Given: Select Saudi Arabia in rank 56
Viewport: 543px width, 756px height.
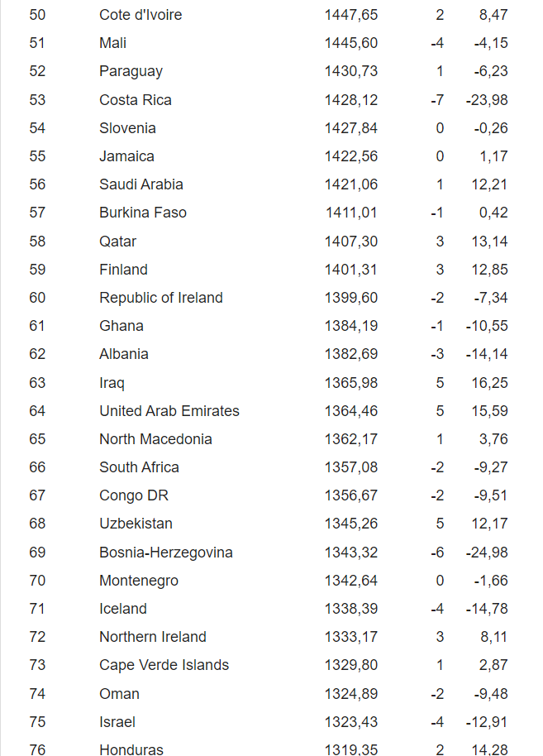Looking at the screenshot, I should click(141, 184).
